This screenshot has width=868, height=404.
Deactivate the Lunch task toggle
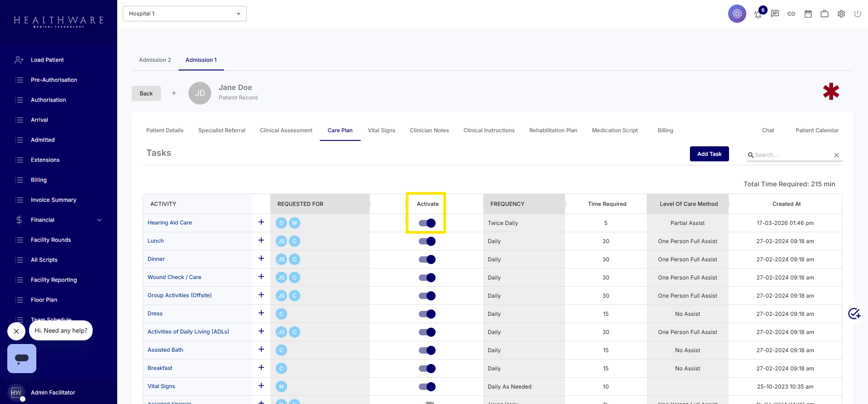[427, 241]
